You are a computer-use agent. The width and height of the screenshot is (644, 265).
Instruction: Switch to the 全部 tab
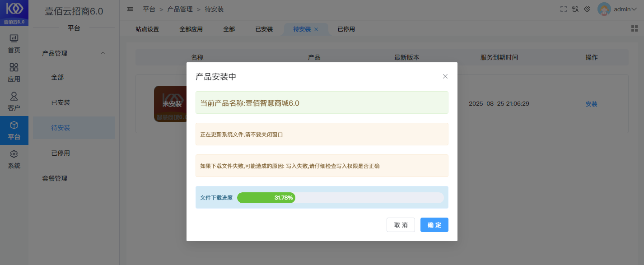(x=229, y=29)
